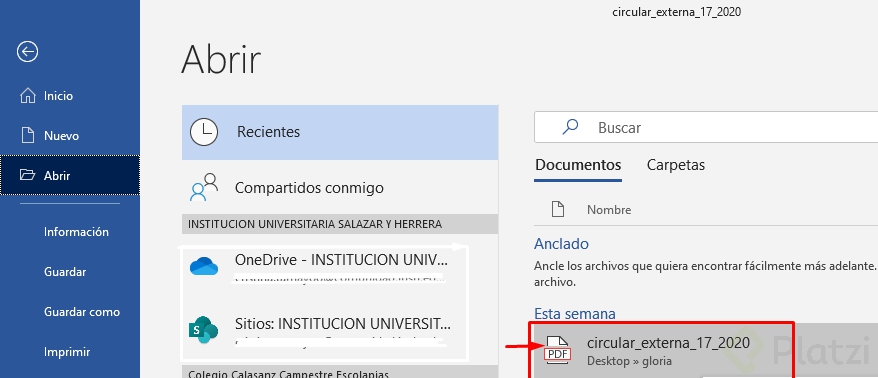Click the Nombre column header
Screen dimensions: 878x378
[x=609, y=210]
